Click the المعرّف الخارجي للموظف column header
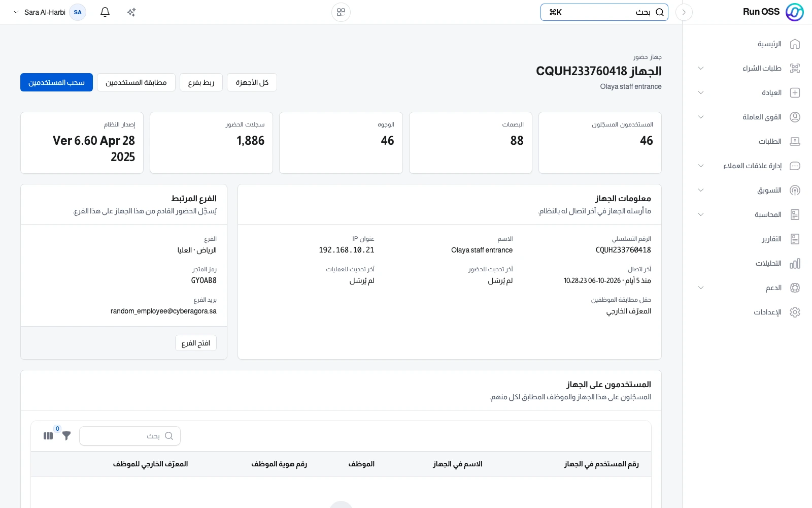 [x=151, y=464]
